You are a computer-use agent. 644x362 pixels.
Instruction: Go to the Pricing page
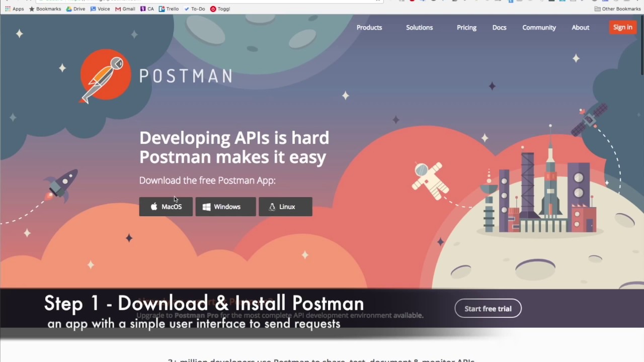[466, 28]
